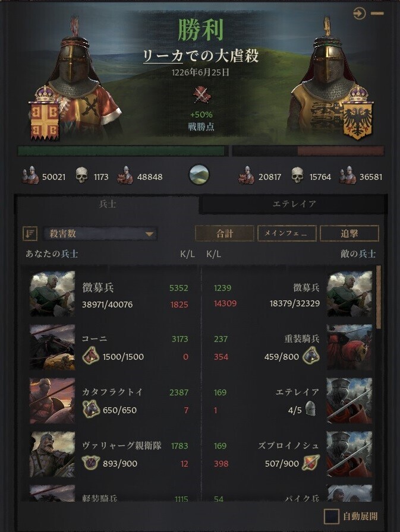The height and width of the screenshot is (532, 400).
Task: Click the unit list scrollbar handle
Action: [378, 297]
